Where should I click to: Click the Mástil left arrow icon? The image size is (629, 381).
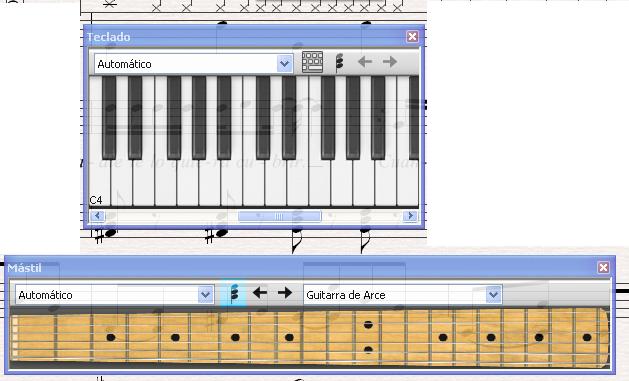[260, 293]
